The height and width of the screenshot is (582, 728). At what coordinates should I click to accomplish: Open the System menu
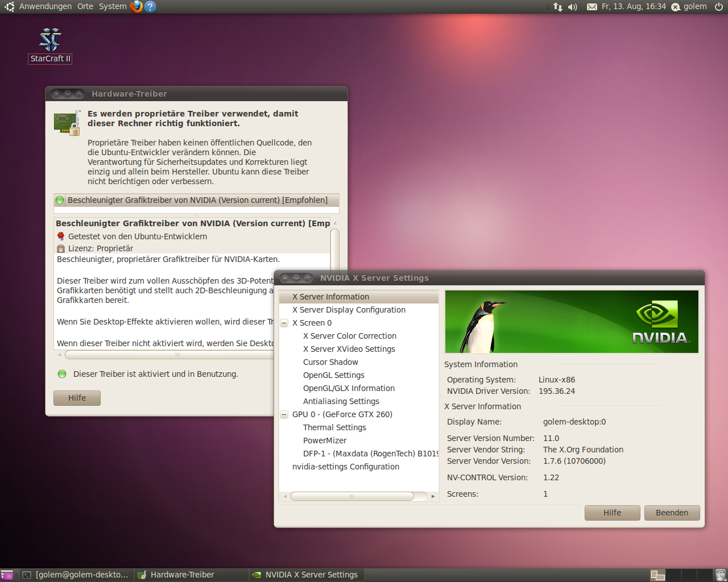[112, 6]
